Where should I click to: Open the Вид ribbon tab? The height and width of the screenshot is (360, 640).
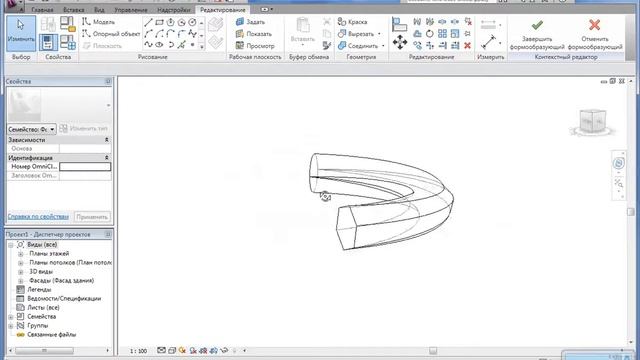tap(99, 9)
